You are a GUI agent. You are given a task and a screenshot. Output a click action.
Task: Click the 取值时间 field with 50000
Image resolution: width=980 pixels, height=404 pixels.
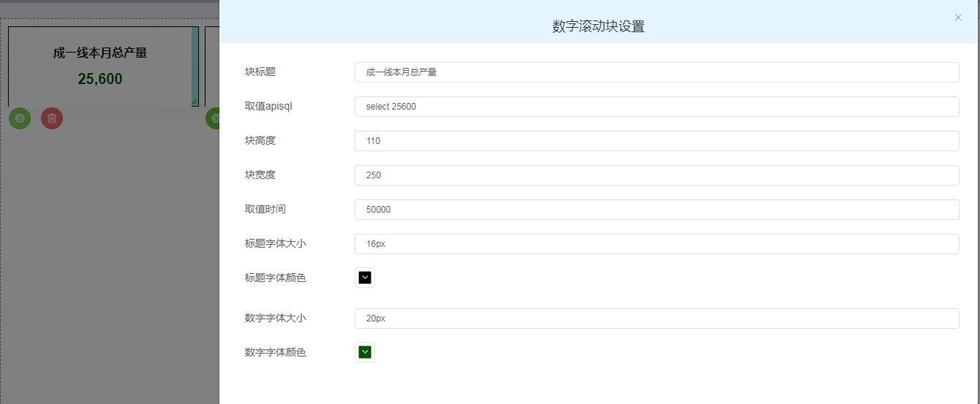click(656, 210)
